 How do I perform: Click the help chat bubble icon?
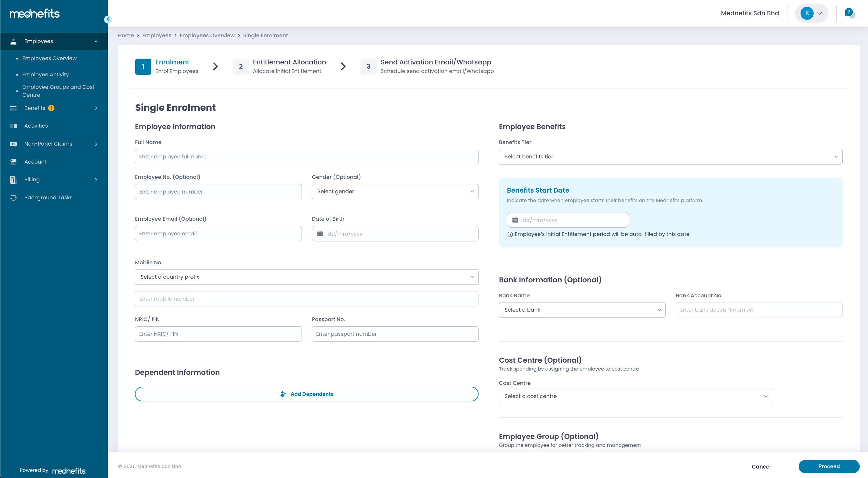pyautogui.click(x=849, y=13)
